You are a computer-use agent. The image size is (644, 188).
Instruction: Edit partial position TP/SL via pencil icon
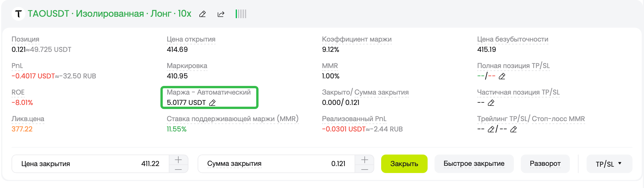pyautogui.click(x=492, y=102)
